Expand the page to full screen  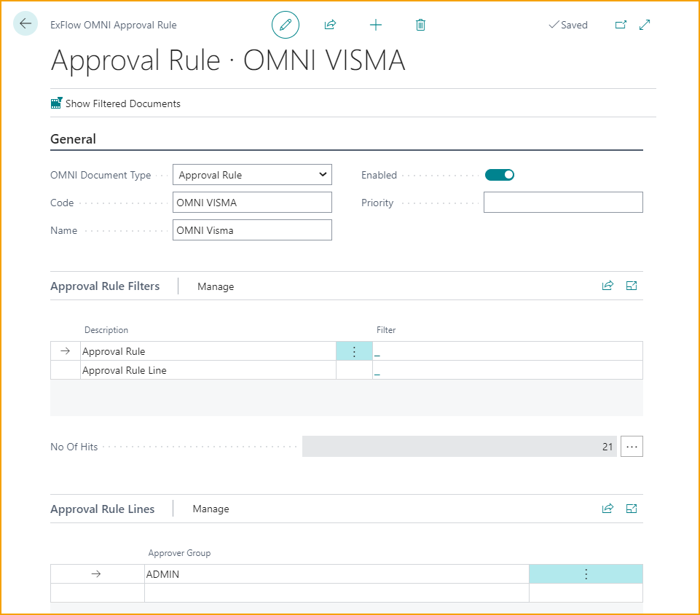(644, 24)
